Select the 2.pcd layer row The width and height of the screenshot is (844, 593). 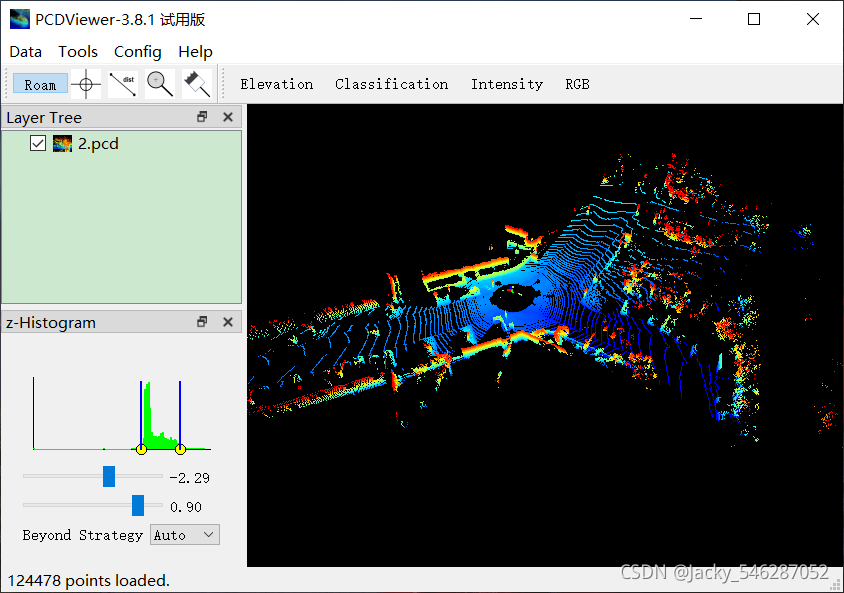point(122,144)
